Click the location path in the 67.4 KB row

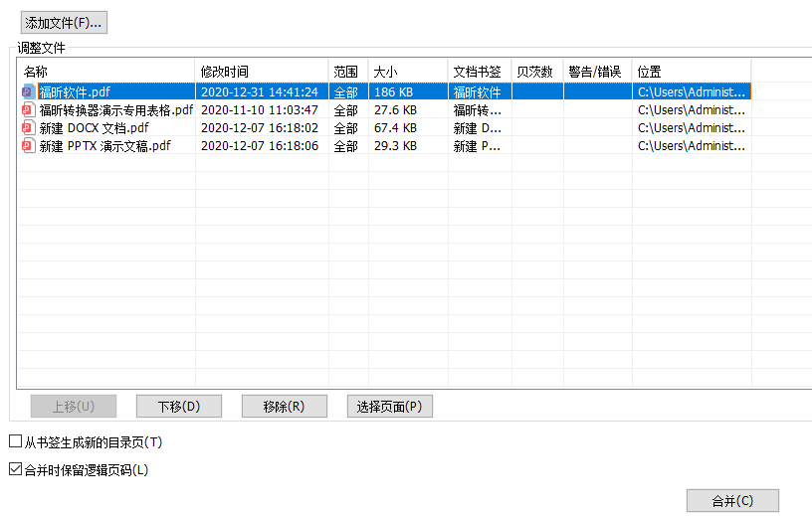(692, 128)
